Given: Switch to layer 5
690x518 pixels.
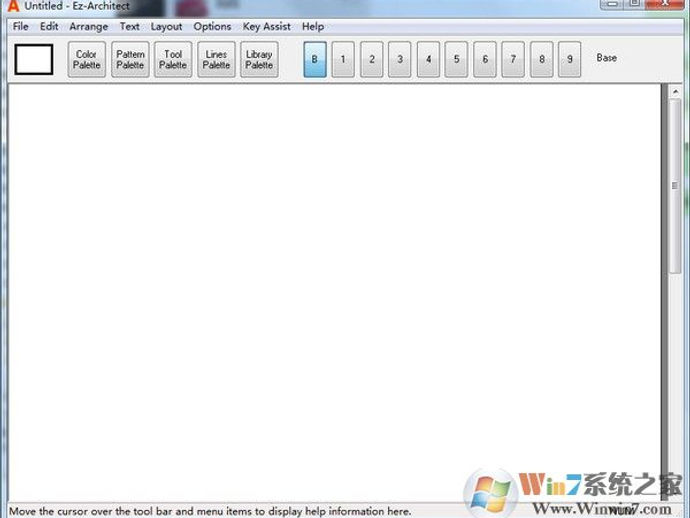Looking at the screenshot, I should [x=456, y=59].
